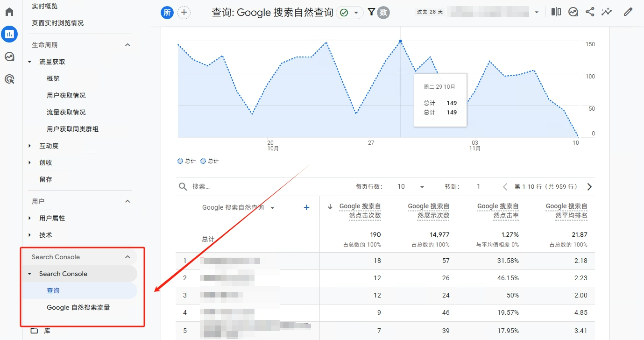The width and height of the screenshot is (644, 340).
Task: Open the filter funnel icon near report title
Action: tap(371, 12)
